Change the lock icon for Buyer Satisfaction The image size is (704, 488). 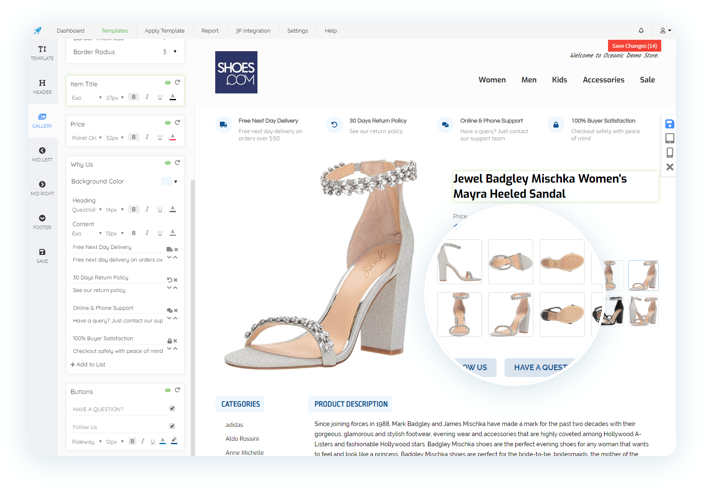[x=169, y=341]
